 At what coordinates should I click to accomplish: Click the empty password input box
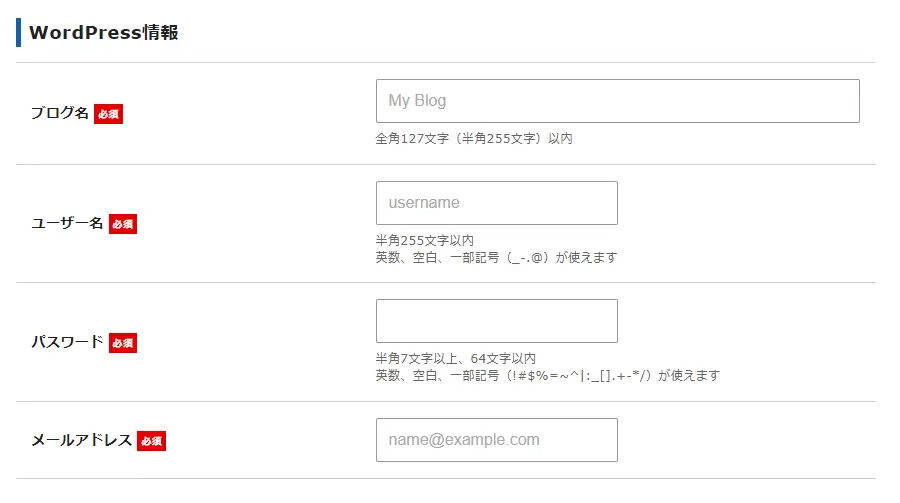(x=496, y=321)
